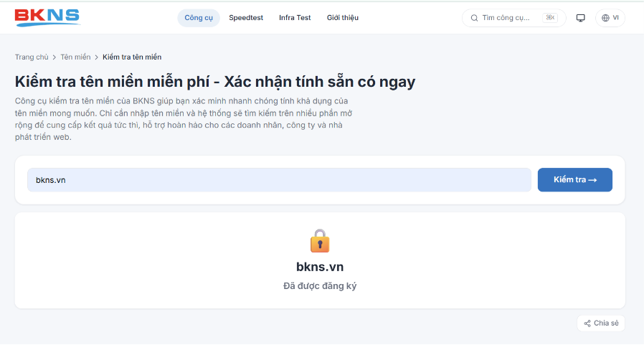Viewport: 644px width, 345px height.
Task: Click the description paragraph about BKNS tool
Action: [184, 119]
